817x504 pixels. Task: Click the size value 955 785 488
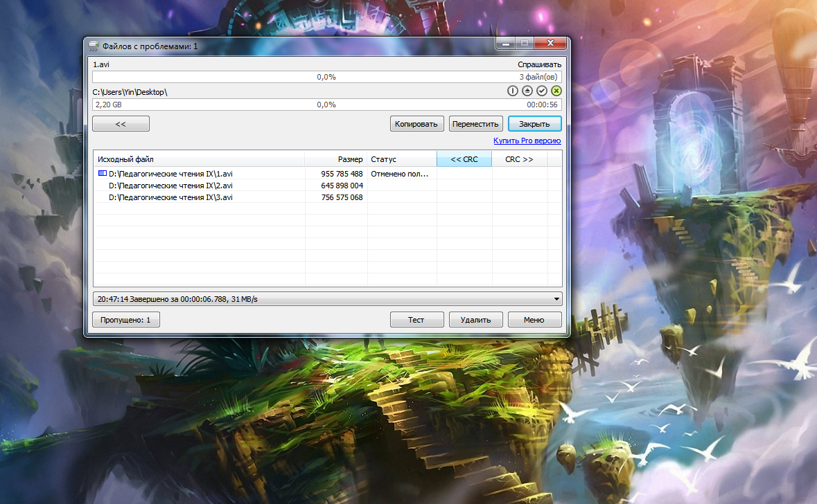click(342, 174)
